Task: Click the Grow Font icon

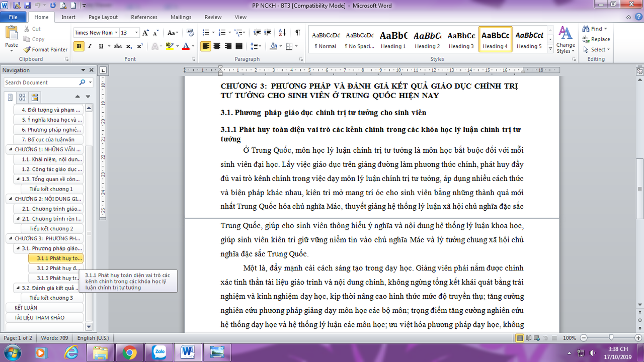Action: 145,33
